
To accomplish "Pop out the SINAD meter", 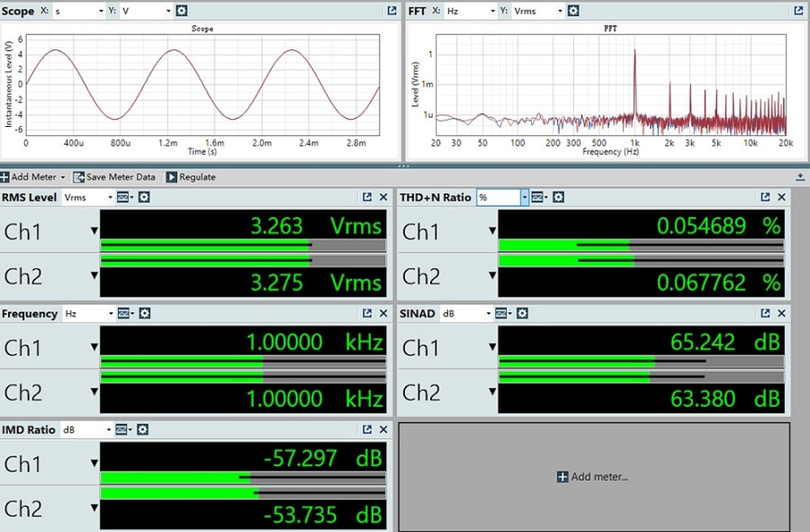I will tap(765, 313).
